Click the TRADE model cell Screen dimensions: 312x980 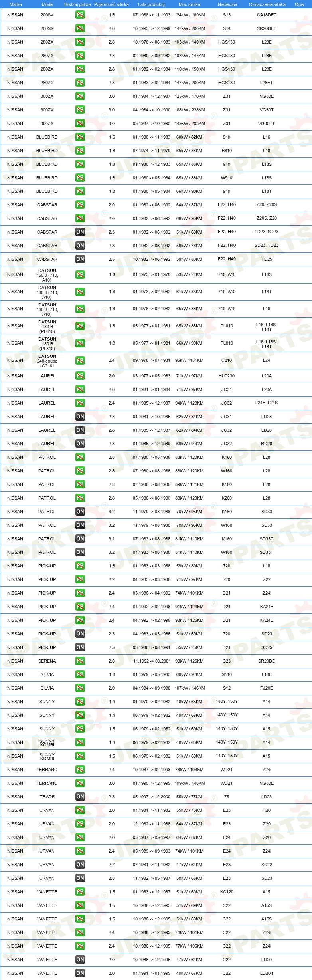47,797
